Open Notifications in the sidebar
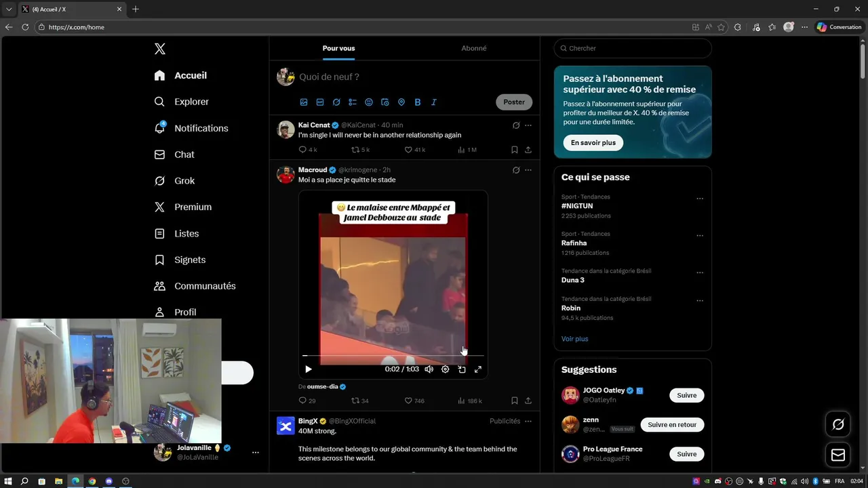The height and width of the screenshot is (488, 868). 191,128
